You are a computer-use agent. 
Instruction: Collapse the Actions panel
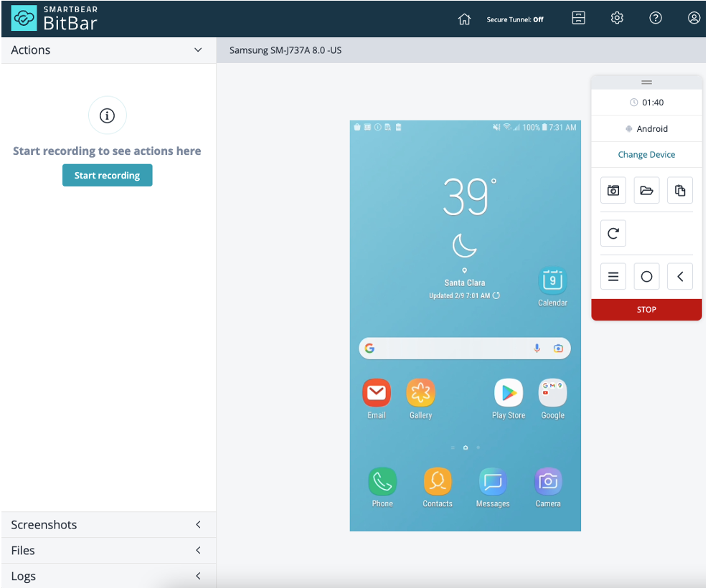pos(199,50)
